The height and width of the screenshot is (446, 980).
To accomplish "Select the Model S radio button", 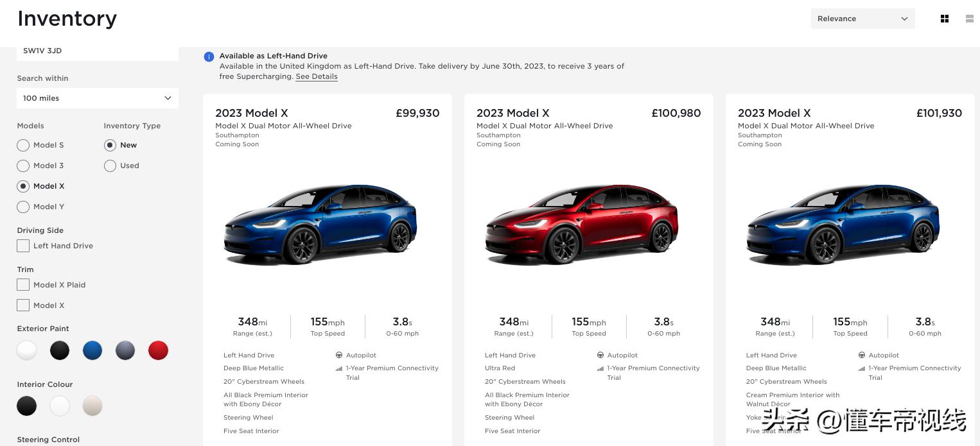I will pos(23,145).
